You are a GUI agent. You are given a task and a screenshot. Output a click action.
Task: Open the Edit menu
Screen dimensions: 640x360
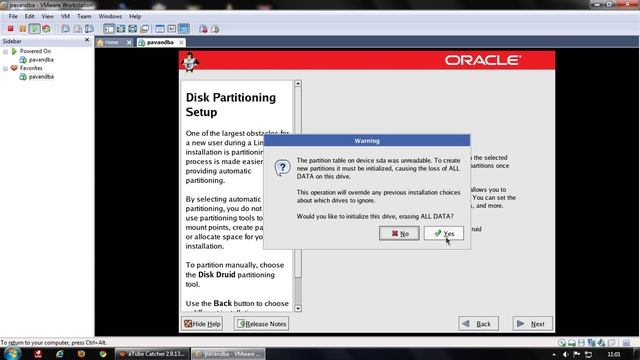[29, 16]
